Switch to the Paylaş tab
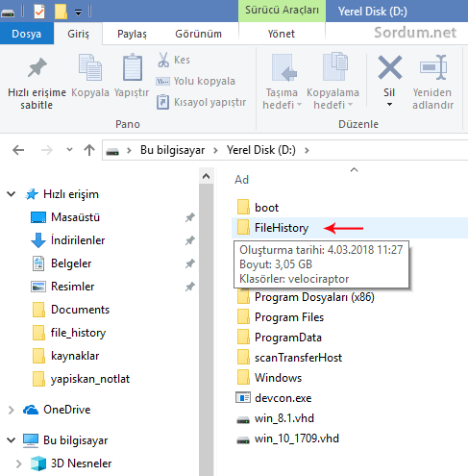Screen dimensions: 468x476 tap(132, 34)
